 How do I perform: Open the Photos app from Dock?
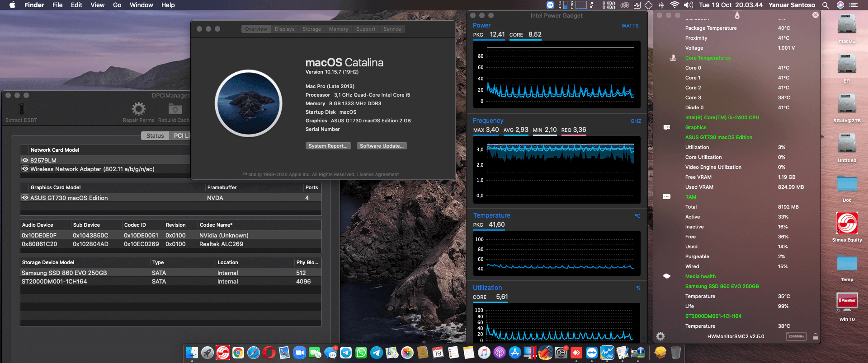coord(407,353)
